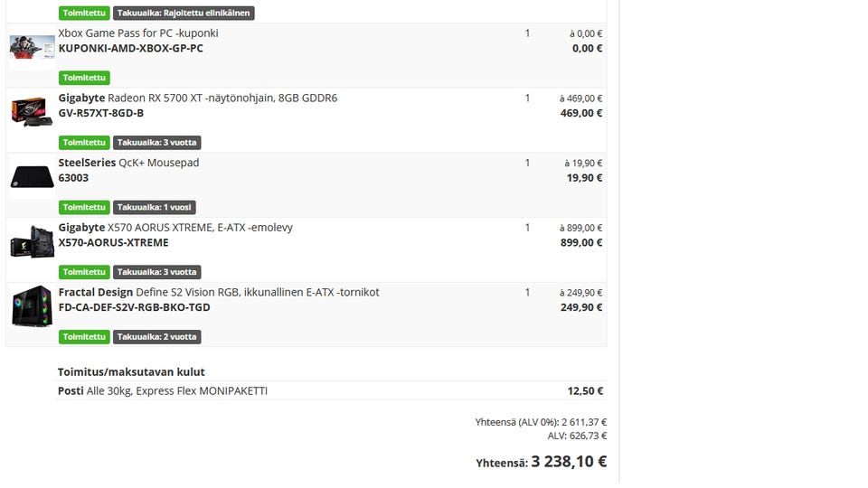
Task: Click the Xbox Game Pass product thumbnail
Action: (32, 47)
